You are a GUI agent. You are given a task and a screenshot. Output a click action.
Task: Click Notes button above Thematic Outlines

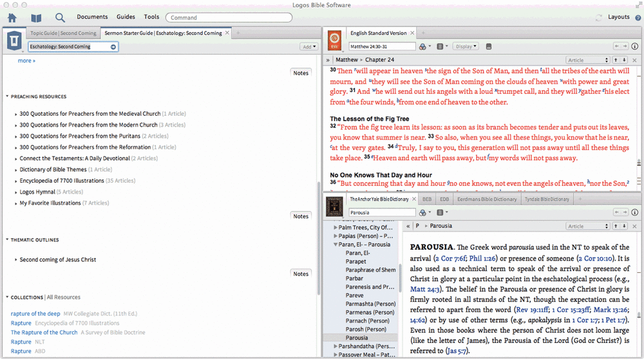301,216
